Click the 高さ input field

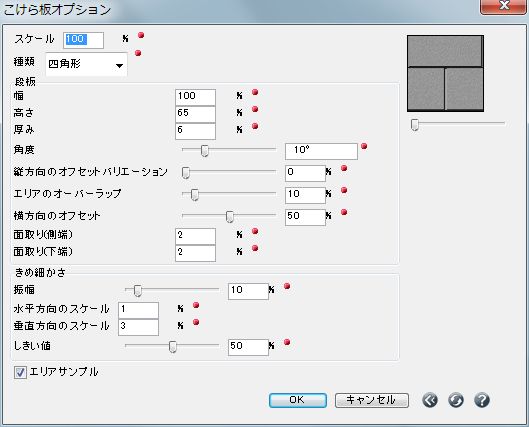[195, 114]
